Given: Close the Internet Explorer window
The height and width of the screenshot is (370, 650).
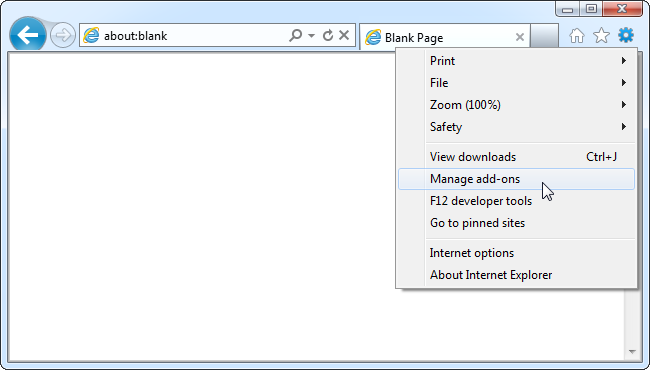Looking at the screenshot, I should (622, 9).
